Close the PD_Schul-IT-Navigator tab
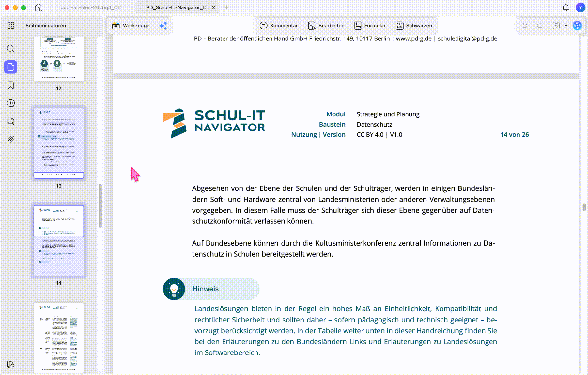 [214, 7]
